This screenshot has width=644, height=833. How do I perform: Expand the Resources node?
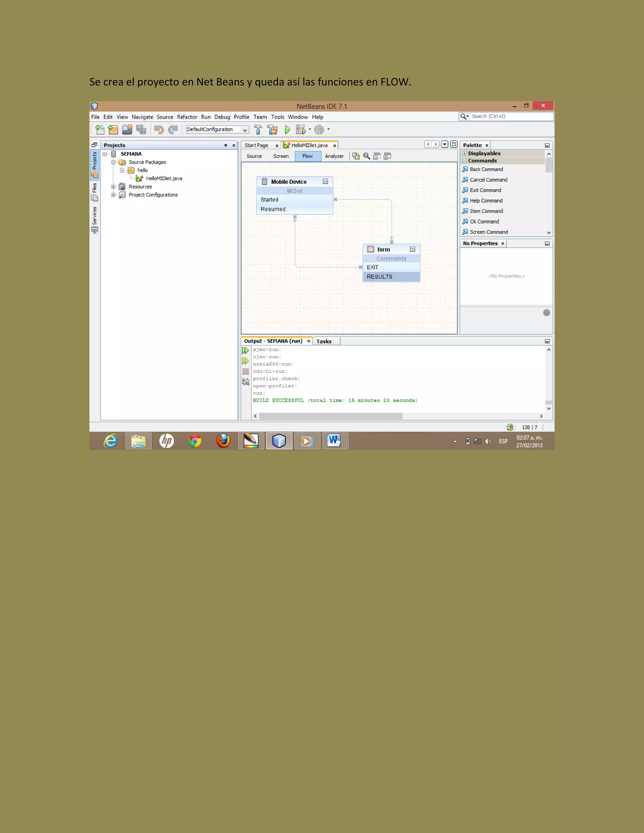113,187
